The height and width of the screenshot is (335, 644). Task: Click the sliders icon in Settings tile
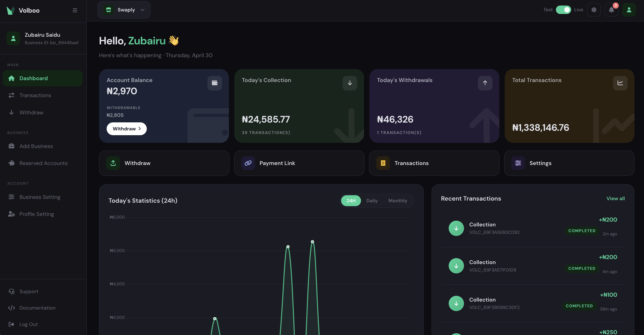[518, 163]
